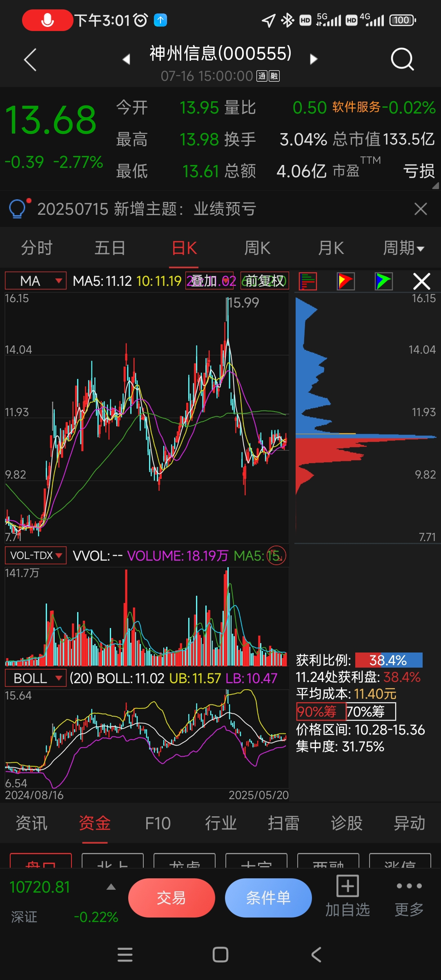Tap the 集中度 31.75% text

(x=340, y=747)
